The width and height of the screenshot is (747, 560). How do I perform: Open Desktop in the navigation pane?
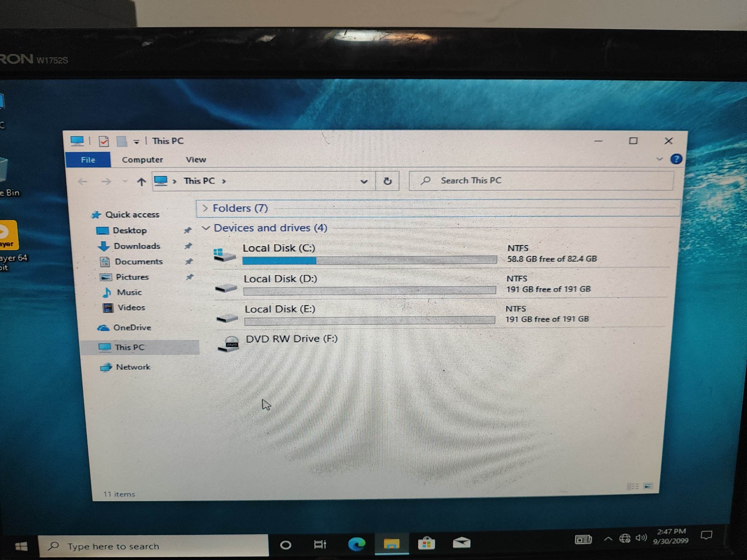pyautogui.click(x=122, y=230)
